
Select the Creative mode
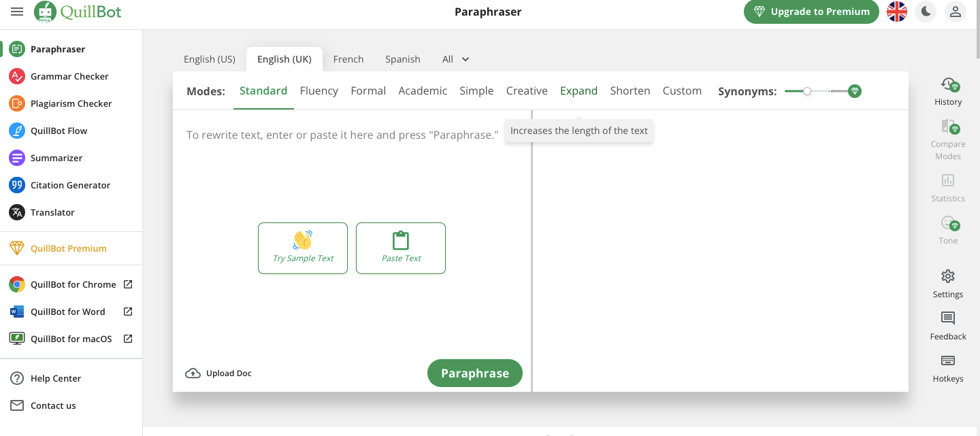click(x=527, y=90)
